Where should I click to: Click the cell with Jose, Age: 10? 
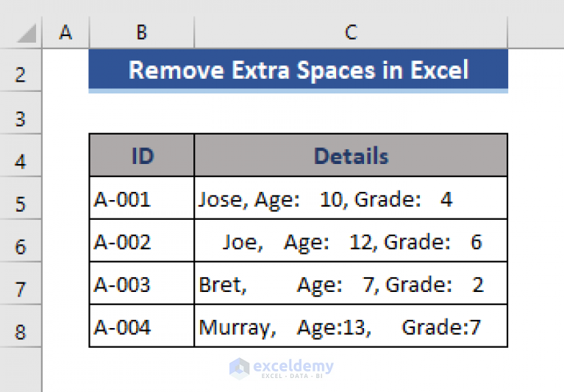coord(351,198)
